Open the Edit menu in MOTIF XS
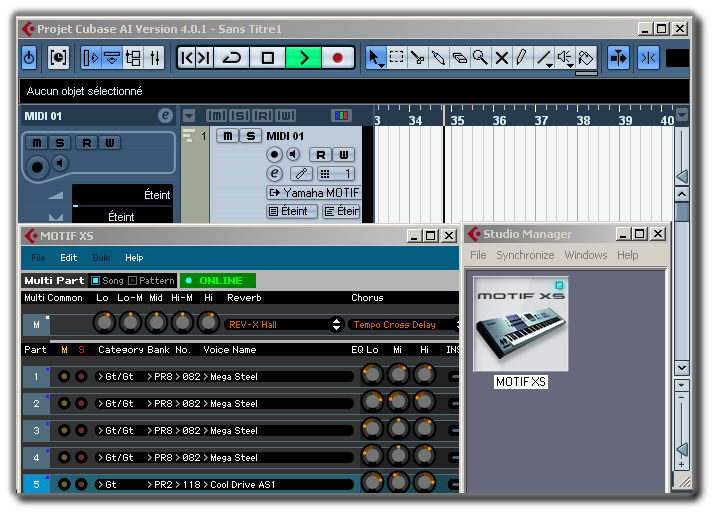The width and height of the screenshot is (719, 519). (68, 258)
